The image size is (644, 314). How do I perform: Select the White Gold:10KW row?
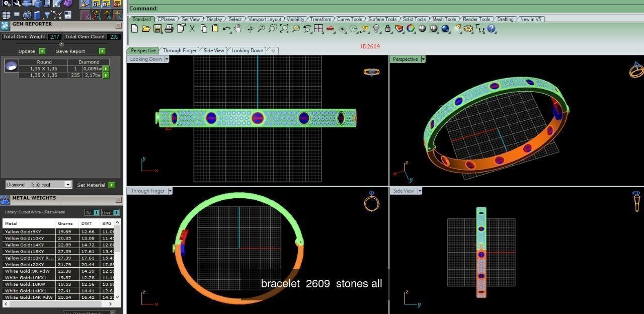(58, 284)
